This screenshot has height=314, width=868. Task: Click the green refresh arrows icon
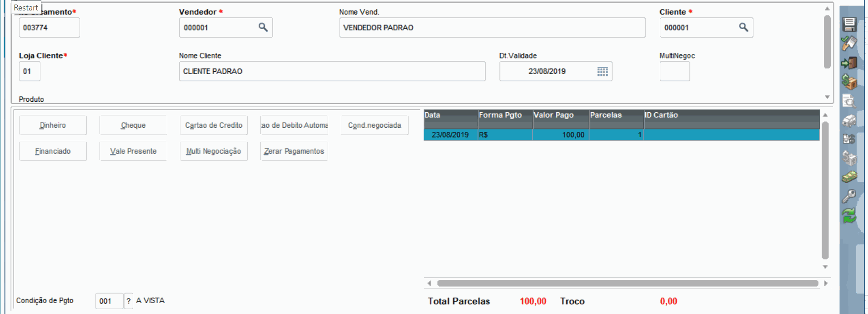[849, 215]
